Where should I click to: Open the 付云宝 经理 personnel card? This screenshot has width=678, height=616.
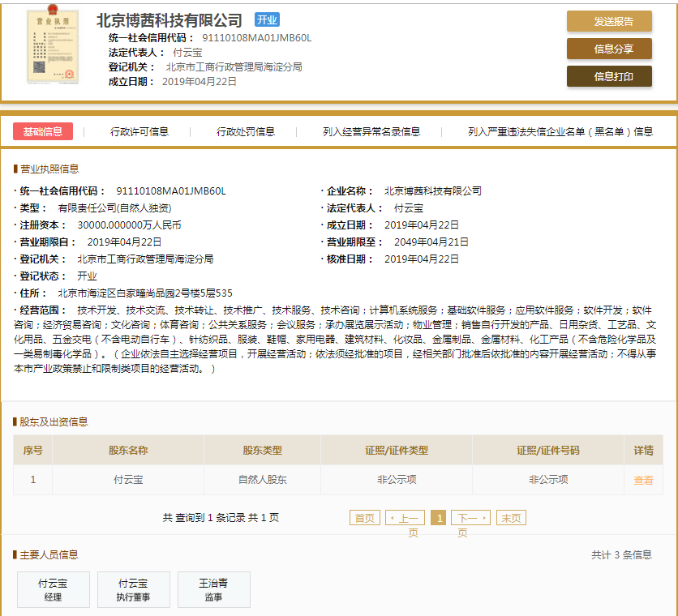(54, 589)
